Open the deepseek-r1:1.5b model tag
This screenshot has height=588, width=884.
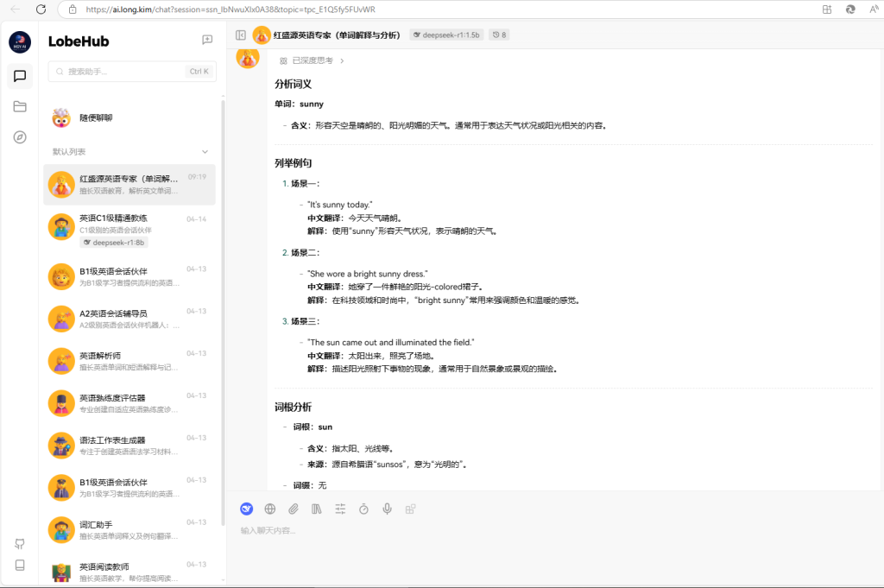pos(446,35)
